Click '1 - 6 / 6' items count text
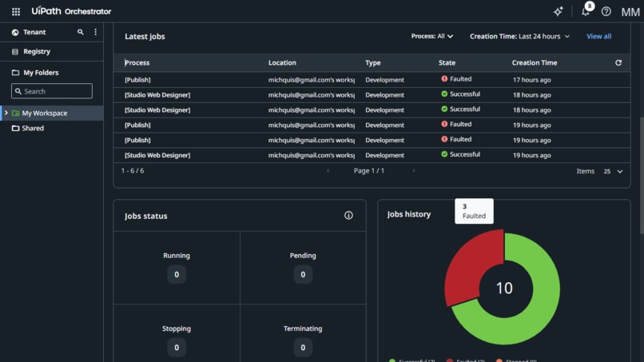The width and height of the screenshot is (644, 362). pyautogui.click(x=133, y=170)
